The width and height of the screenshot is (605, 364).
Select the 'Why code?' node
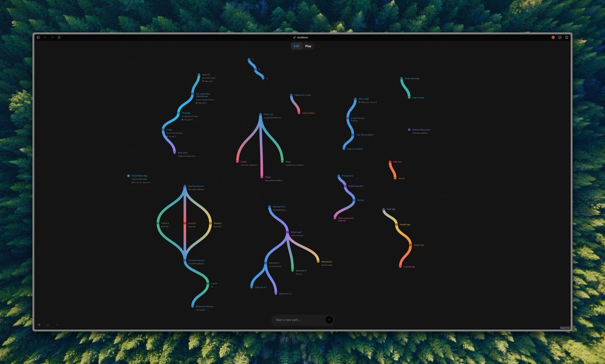click(x=355, y=99)
